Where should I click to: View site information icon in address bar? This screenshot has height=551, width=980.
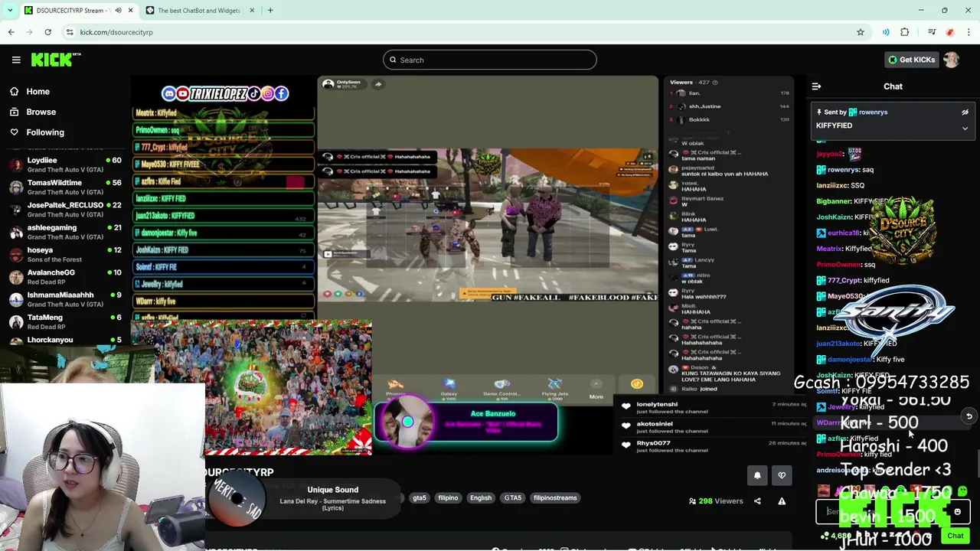[x=70, y=32]
